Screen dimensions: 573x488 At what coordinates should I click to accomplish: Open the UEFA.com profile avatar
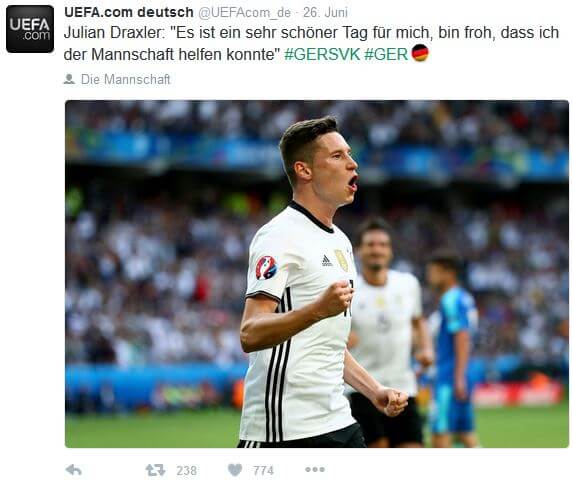[x=30, y=29]
